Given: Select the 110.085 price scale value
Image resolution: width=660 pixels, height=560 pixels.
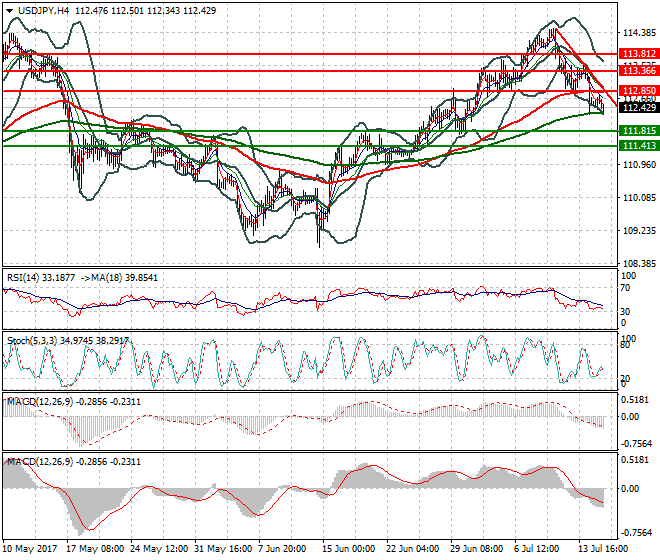Looking at the screenshot, I should tap(639, 197).
